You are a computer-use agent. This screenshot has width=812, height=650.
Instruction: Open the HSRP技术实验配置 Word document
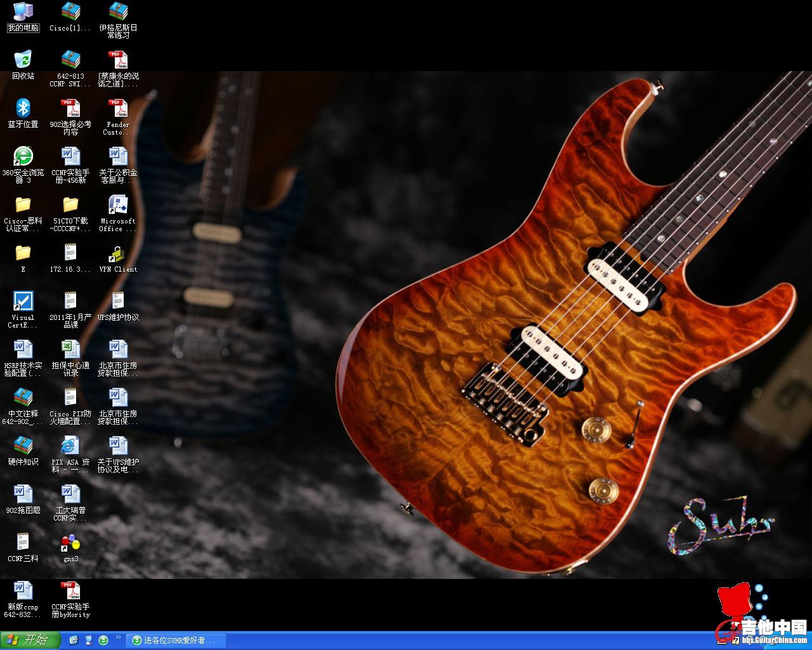tap(23, 358)
